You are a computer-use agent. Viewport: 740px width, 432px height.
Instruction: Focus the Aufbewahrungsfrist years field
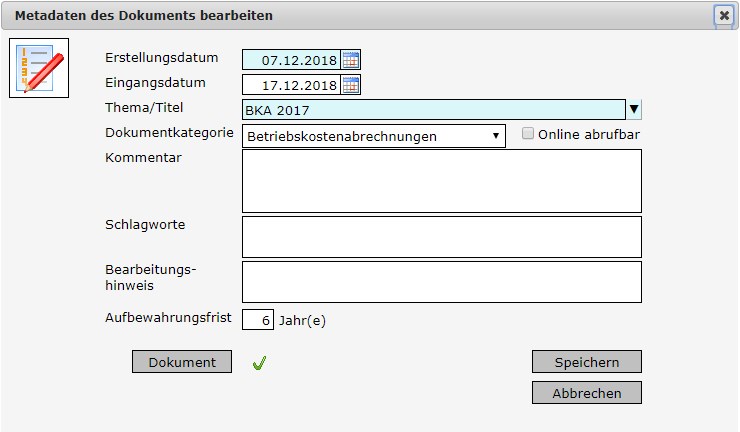point(258,320)
